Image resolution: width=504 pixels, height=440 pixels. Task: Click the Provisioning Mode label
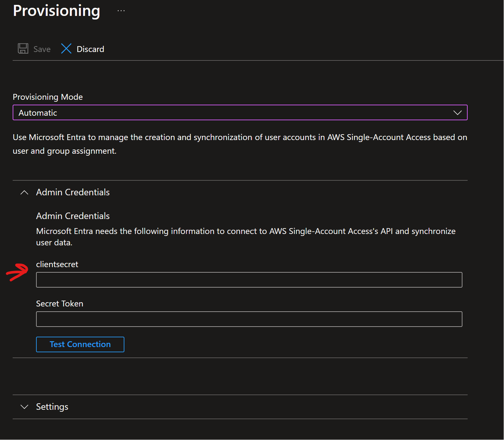pos(48,97)
